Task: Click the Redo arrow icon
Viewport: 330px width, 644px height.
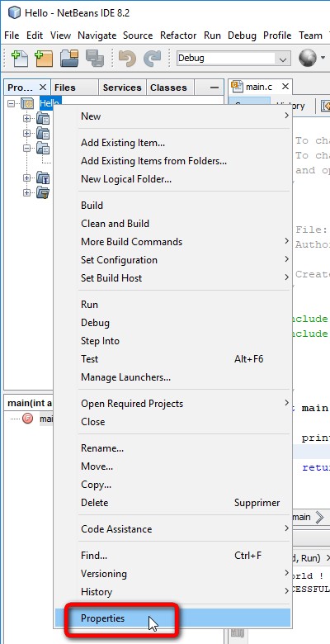Action: click(152, 58)
